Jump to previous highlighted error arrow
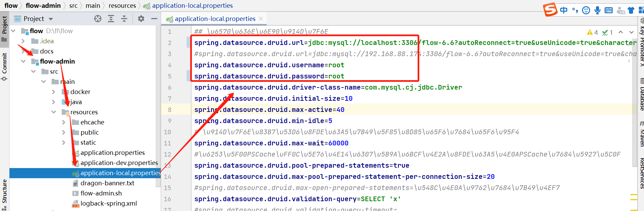This screenshot has width=644, height=211. click(x=621, y=32)
